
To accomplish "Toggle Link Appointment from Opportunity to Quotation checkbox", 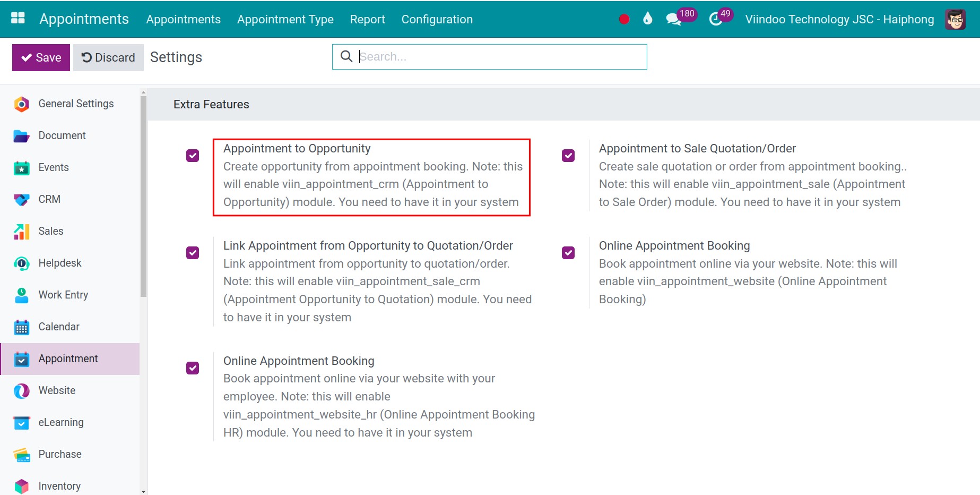I will pyautogui.click(x=193, y=253).
